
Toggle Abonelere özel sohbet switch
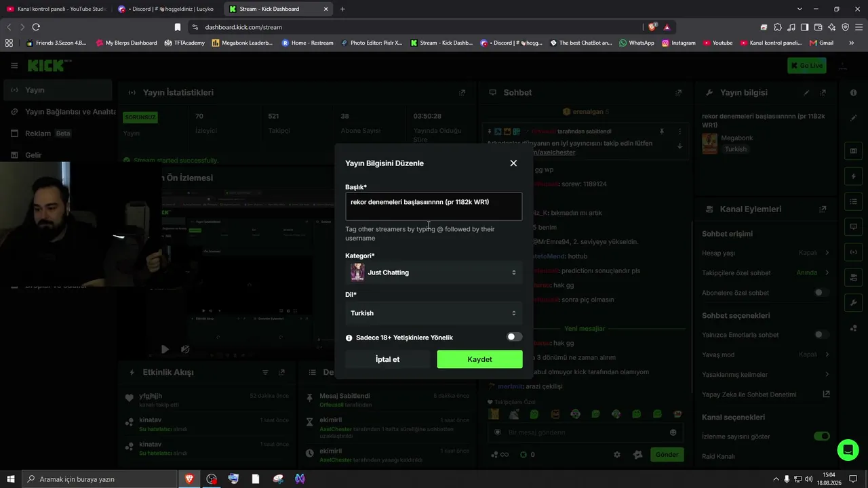click(x=821, y=293)
